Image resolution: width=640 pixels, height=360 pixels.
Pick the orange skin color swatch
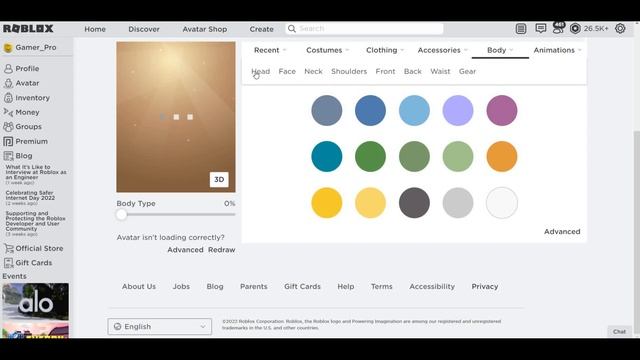pos(502,157)
